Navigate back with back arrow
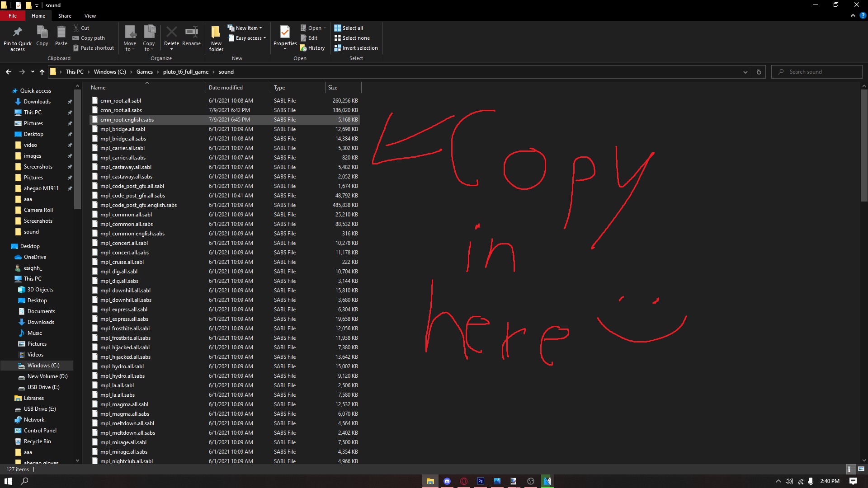Viewport: 868px width, 488px height. click(x=9, y=72)
